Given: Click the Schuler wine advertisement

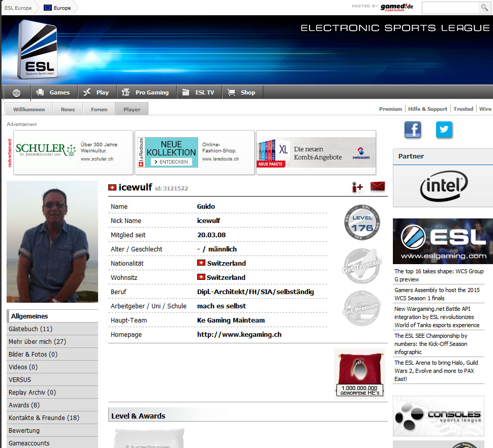Looking at the screenshot, I should 73,152.
